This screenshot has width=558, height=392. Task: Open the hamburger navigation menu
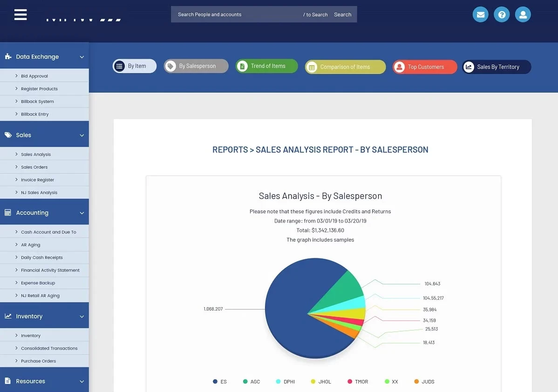[20, 14]
